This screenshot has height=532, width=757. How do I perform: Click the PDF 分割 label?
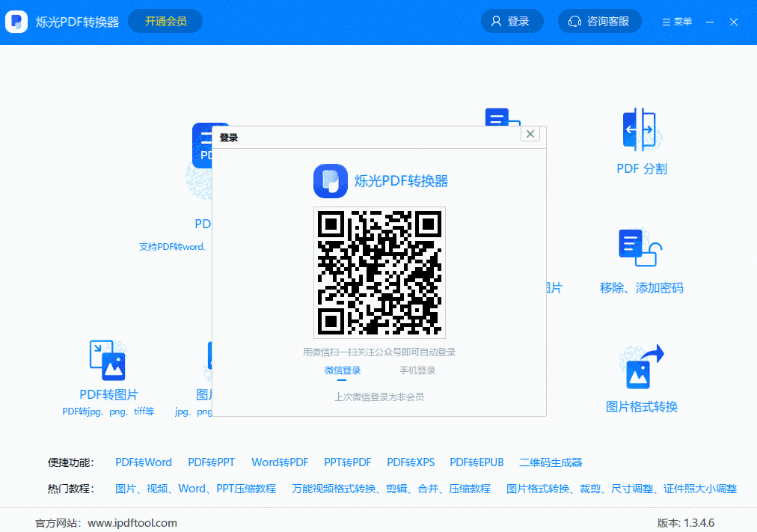pos(642,169)
